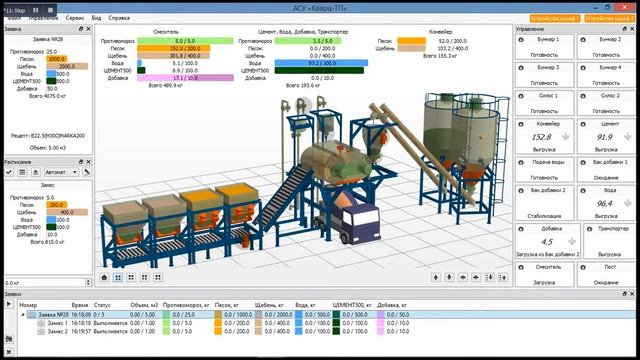Click the Бак добавки 2 control tile
Image resolution: width=640 pixels, height=360 pixels.
(x=544, y=203)
